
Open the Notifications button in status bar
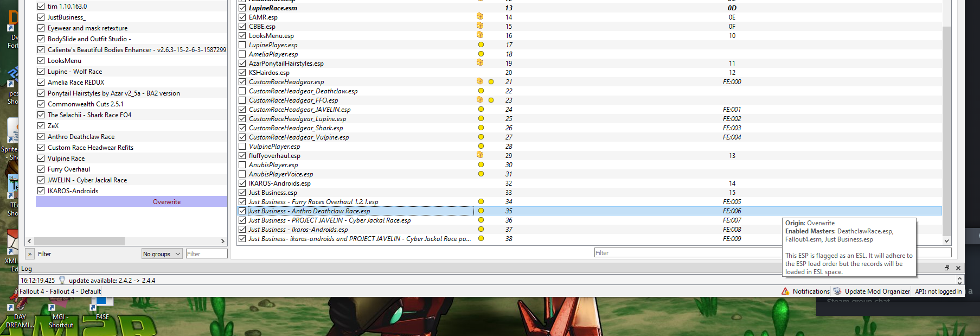point(805,291)
